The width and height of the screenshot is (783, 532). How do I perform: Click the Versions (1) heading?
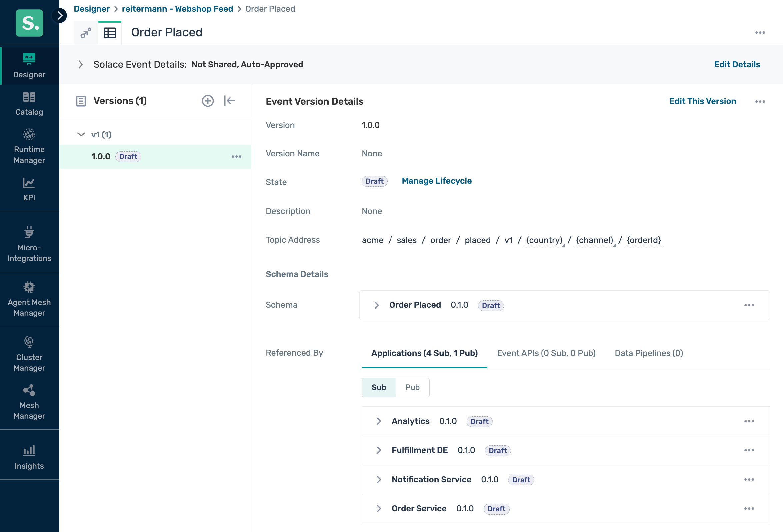tap(120, 101)
